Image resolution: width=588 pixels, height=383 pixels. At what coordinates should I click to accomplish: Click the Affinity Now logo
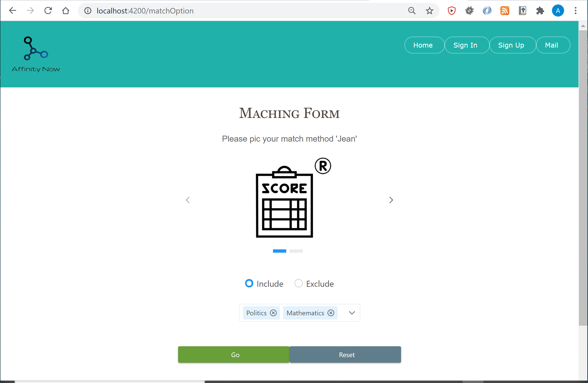point(36,54)
